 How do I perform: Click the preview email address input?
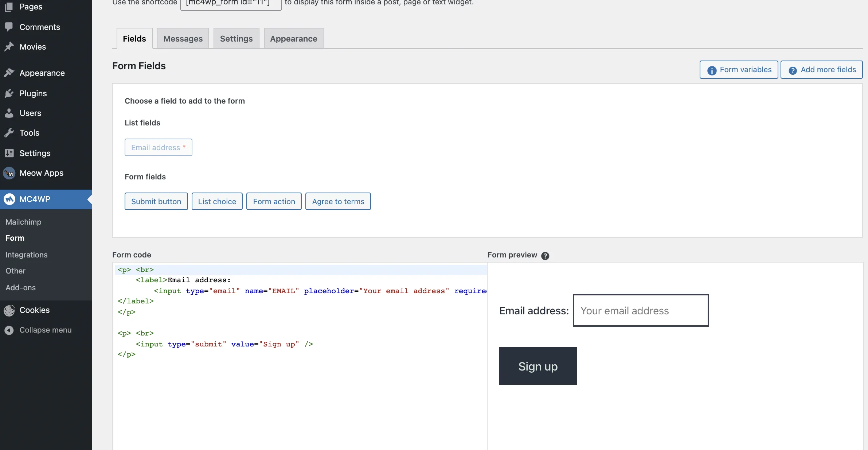click(x=641, y=310)
